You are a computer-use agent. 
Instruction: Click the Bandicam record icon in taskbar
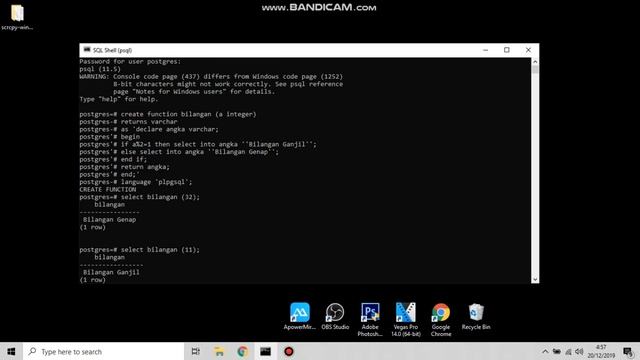pyautogui.click(x=289, y=351)
